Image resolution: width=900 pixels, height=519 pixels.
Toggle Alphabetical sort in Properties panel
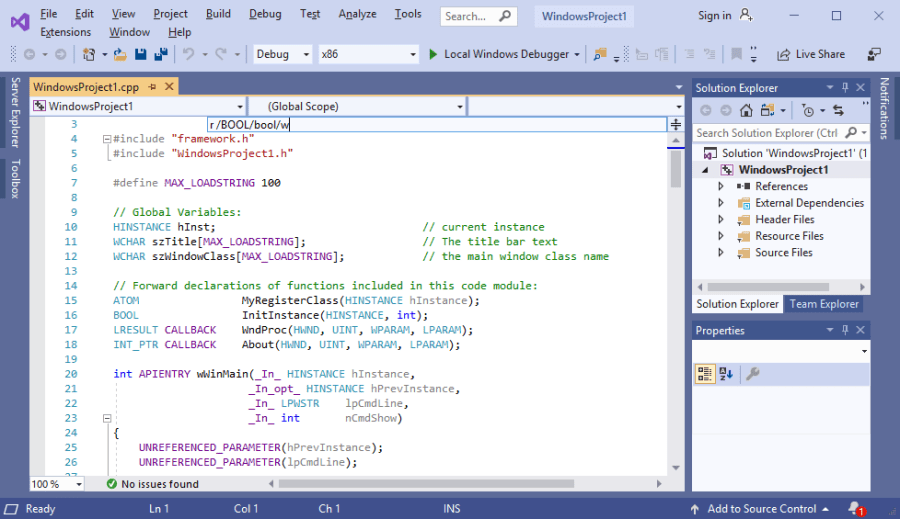point(727,374)
